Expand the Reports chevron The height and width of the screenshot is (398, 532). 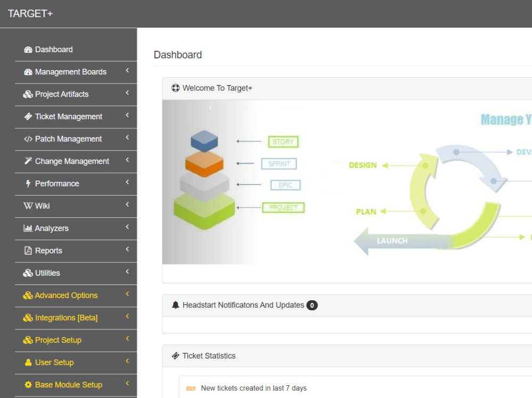coord(128,249)
